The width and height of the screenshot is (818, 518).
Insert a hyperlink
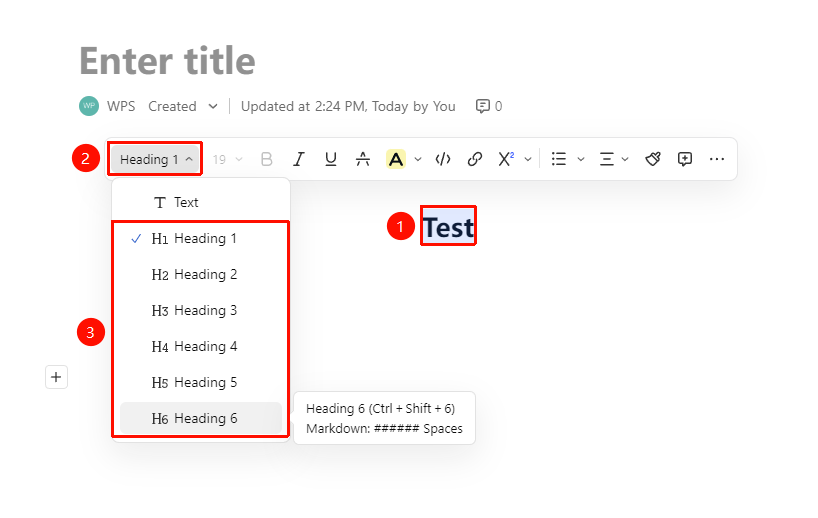pyautogui.click(x=475, y=159)
